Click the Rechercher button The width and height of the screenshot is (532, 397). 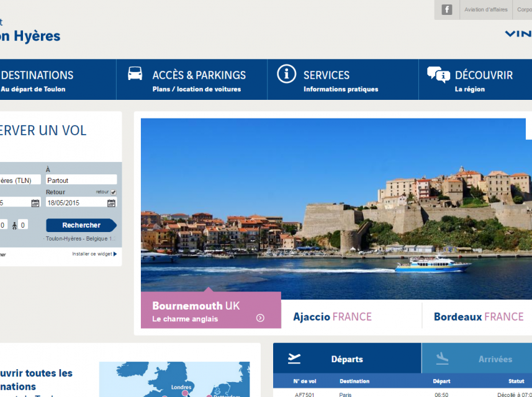point(81,225)
